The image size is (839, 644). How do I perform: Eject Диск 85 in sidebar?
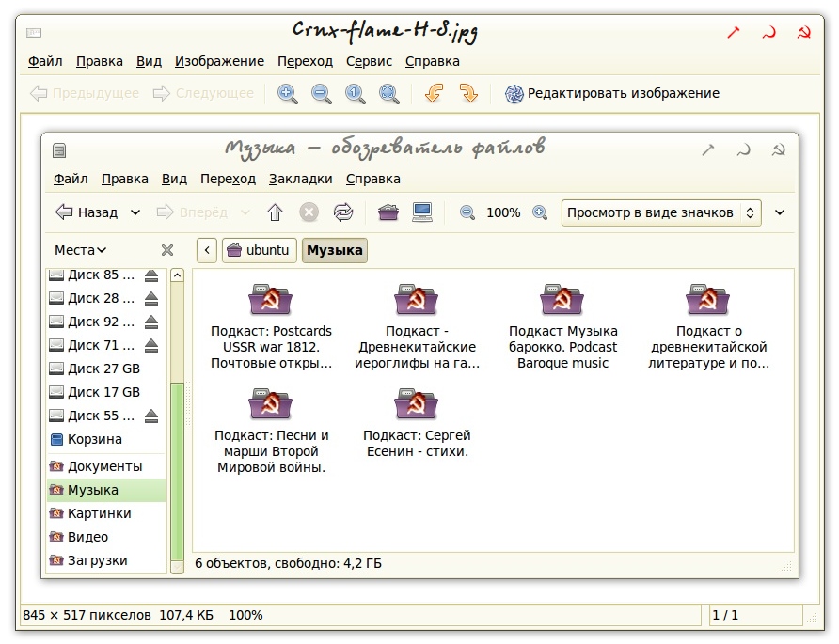(151, 275)
